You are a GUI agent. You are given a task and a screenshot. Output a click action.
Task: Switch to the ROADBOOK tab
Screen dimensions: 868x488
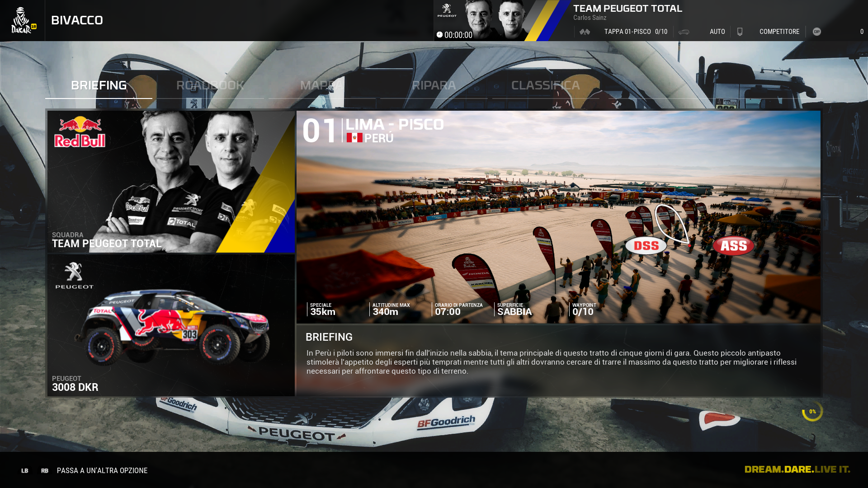(210, 85)
